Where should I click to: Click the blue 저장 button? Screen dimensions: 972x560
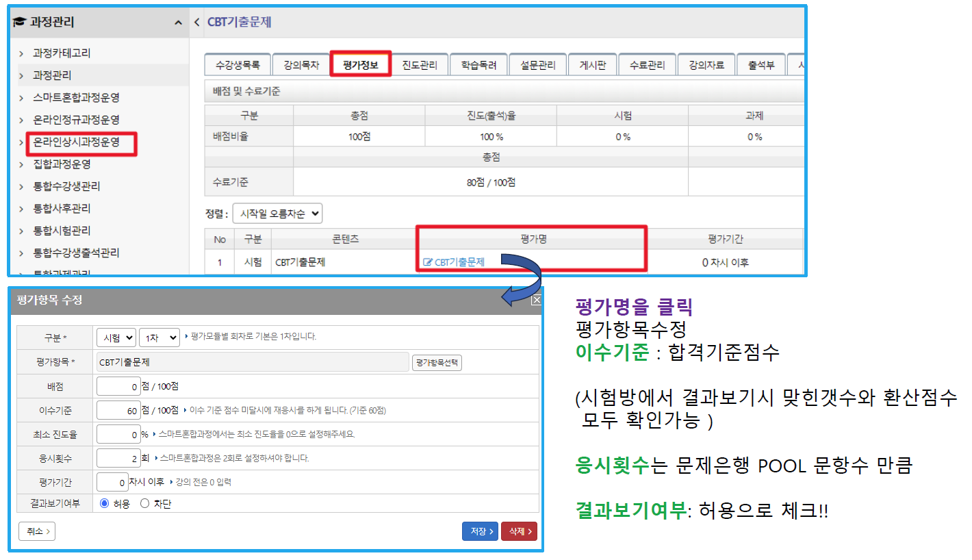[x=480, y=531]
